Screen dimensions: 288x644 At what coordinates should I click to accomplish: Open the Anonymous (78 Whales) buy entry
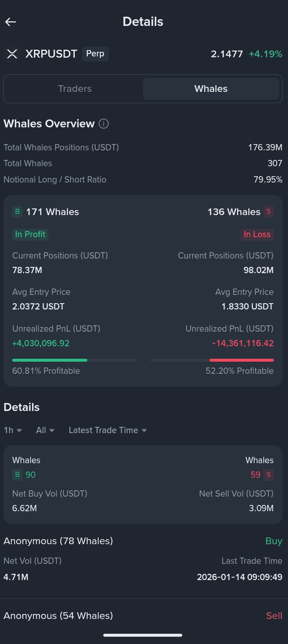[143, 559]
